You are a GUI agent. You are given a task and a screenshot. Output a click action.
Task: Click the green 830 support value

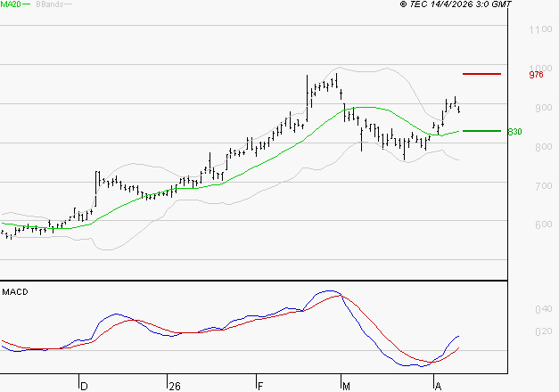tap(514, 132)
